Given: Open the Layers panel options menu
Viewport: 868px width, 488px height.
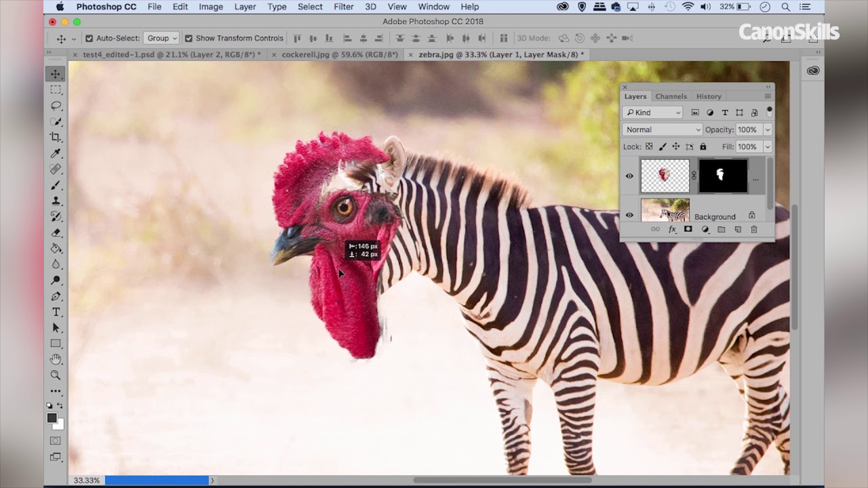Looking at the screenshot, I should point(768,96).
